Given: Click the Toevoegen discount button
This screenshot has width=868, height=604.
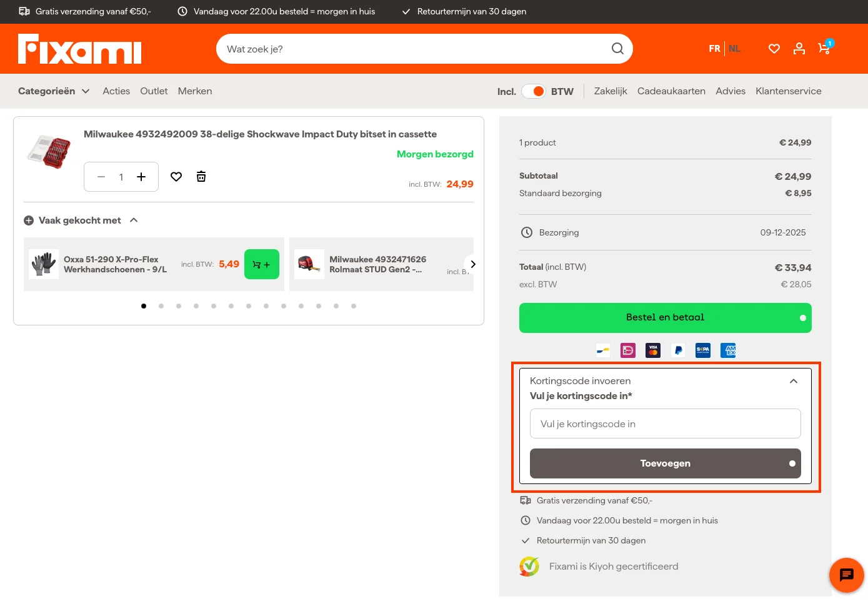Looking at the screenshot, I should click(x=665, y=463).
